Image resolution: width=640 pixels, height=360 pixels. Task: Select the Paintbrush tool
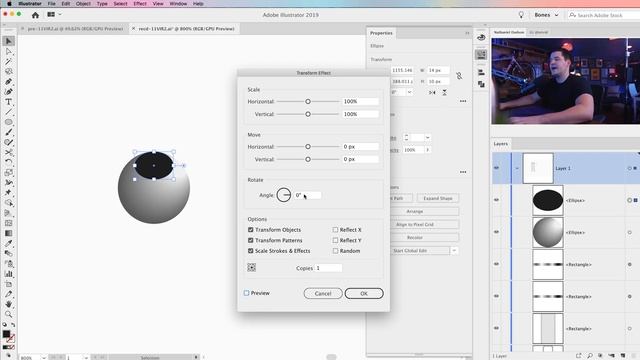[x=9, y=132]
